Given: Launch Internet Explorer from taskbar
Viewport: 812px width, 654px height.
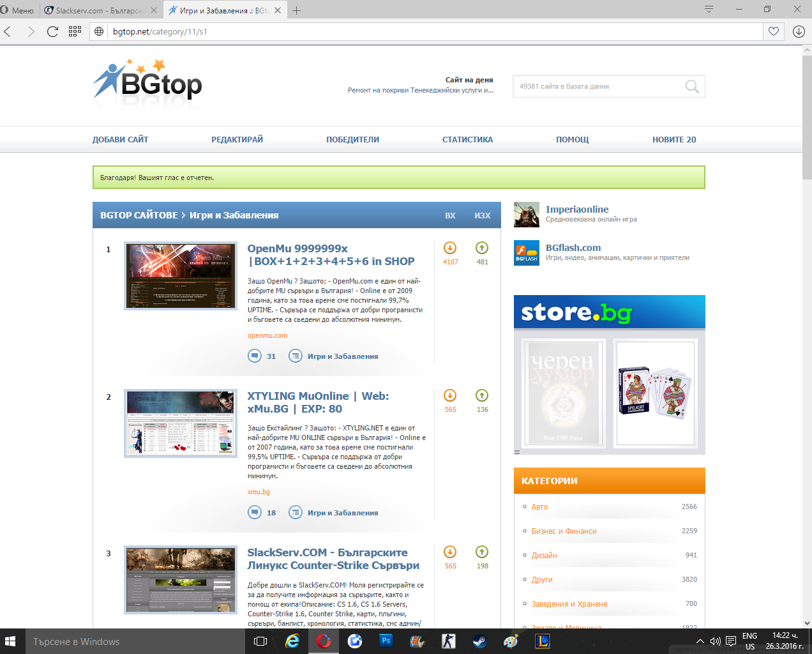Looking at the screenshot, I should [292, 641].
